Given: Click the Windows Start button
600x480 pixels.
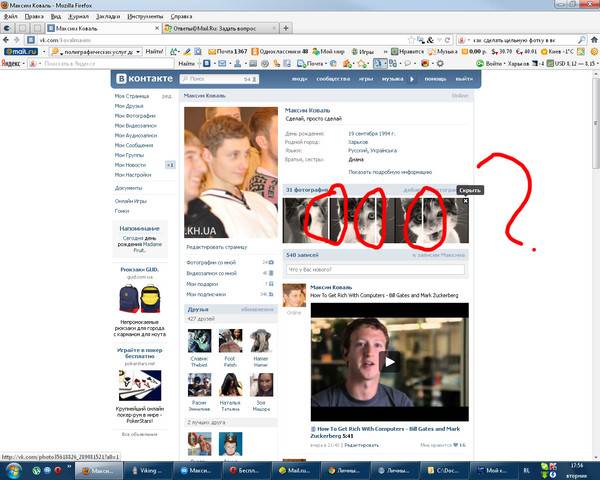Looking at the screenshot, I should point(14,471).
